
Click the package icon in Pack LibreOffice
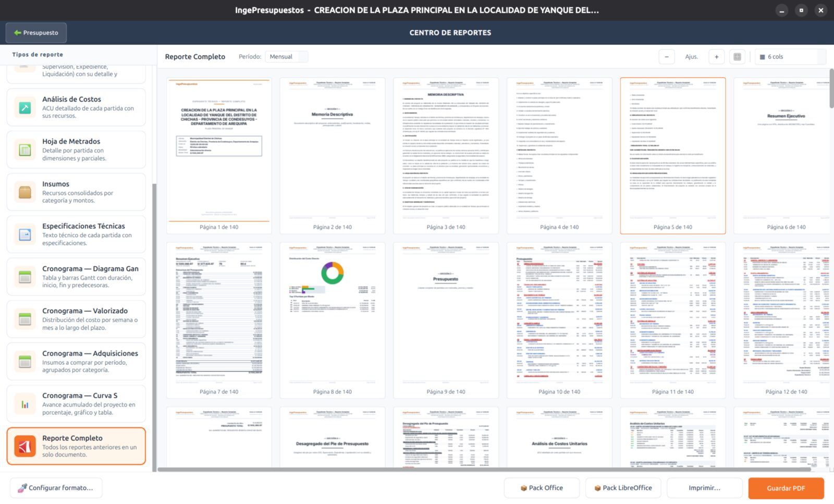click(598, 488)
